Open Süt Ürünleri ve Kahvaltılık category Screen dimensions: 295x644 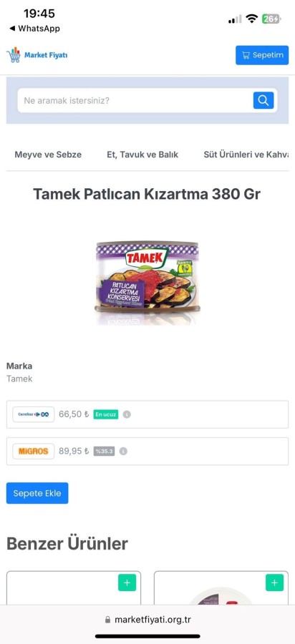click(x=246, y=155)
